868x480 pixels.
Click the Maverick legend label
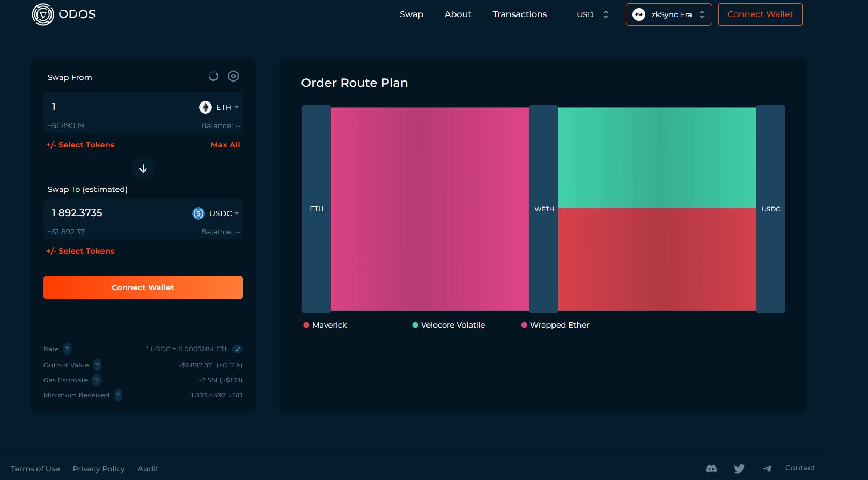tap(329, 325)
